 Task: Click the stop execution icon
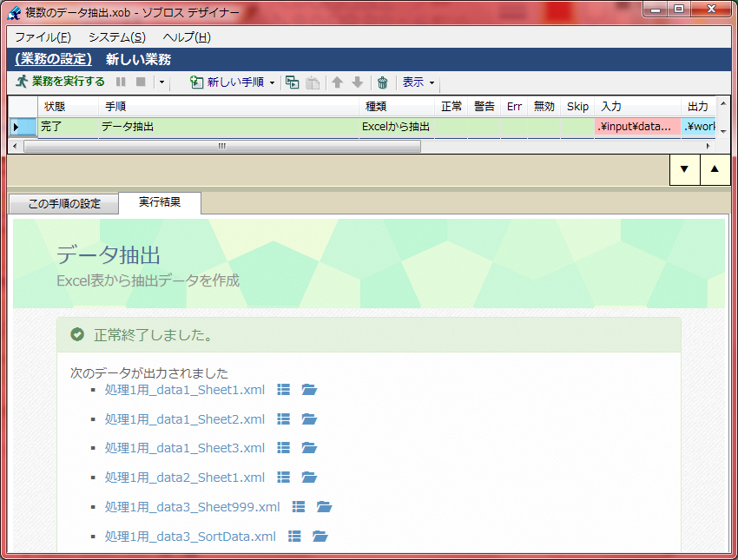pos(141,82)
